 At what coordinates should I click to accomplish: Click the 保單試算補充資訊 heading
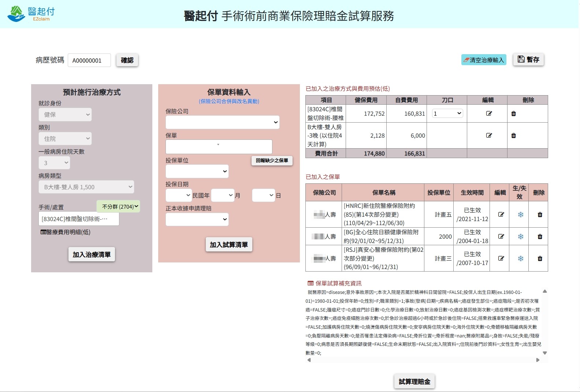pyautogui.click(x=334, y=283)
